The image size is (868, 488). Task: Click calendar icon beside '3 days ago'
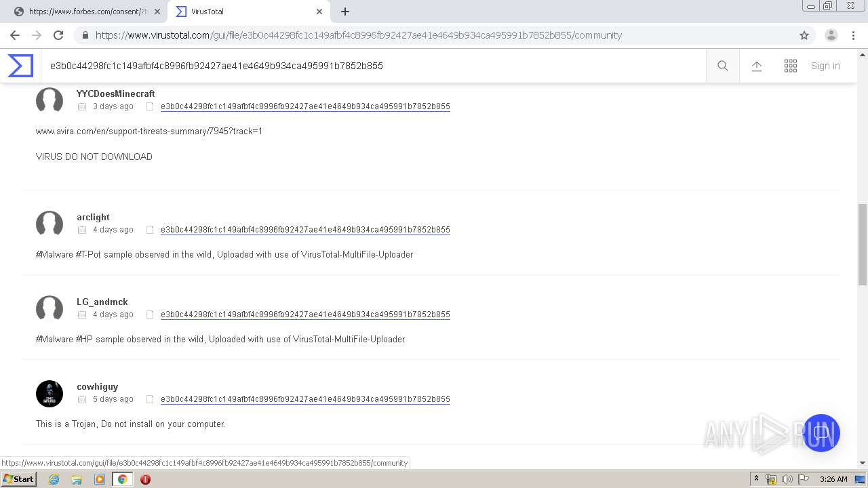tap(82, 106)
